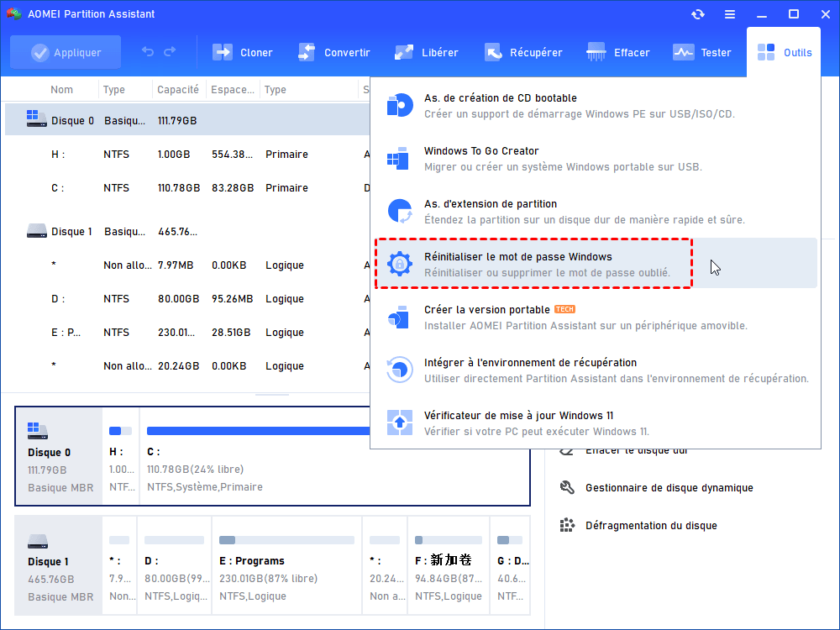Open the Convertir toolbar menu
Viewport: 840px width, 630px height.
(x=333, y=52)
